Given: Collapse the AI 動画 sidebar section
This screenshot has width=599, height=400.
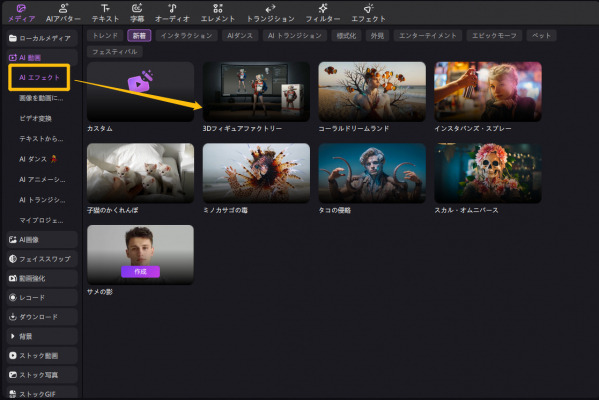Looking at the screenshot, I should point(42,58).
